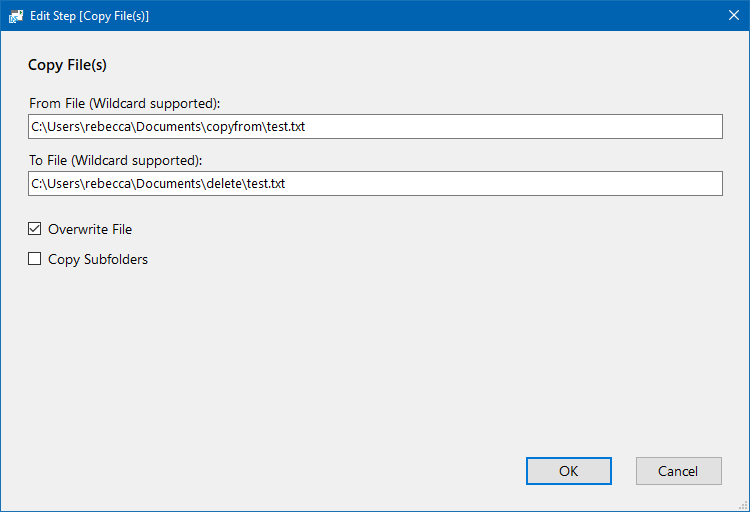The height and width of the screenshot is (512, 750).
Task: Confirm the step with the OK button
Action: pyautogui.click(x=569, y=471)
